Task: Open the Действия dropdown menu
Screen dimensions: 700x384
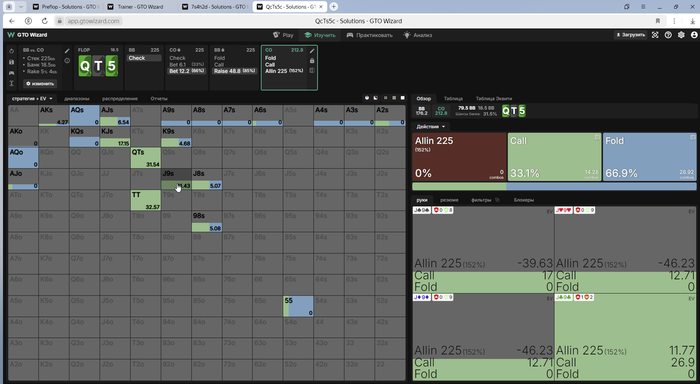Action: click(x=431, y=127)
